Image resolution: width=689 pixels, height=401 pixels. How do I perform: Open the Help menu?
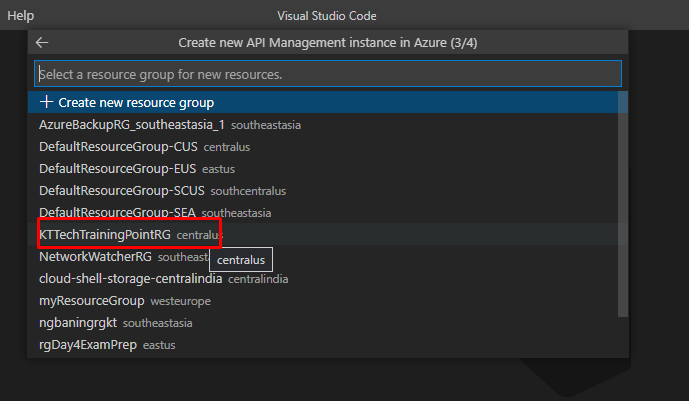tap(20, 16)
